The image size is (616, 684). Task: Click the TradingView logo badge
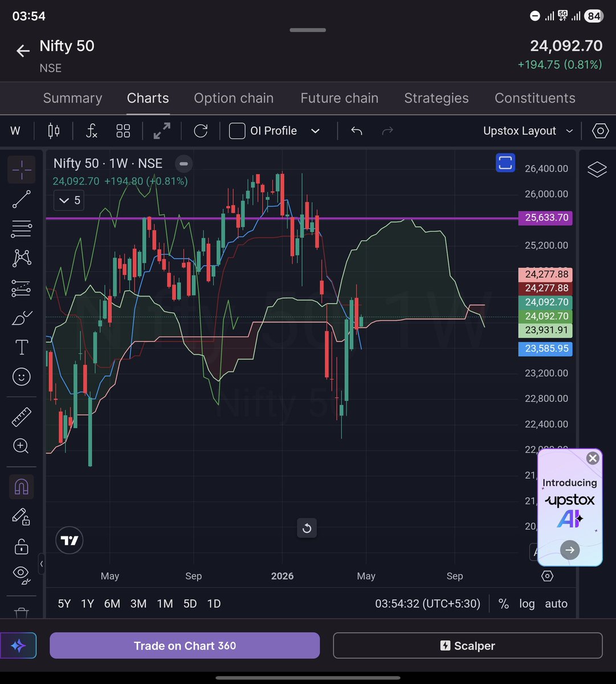pyautogui.click(x=70, y=541)
